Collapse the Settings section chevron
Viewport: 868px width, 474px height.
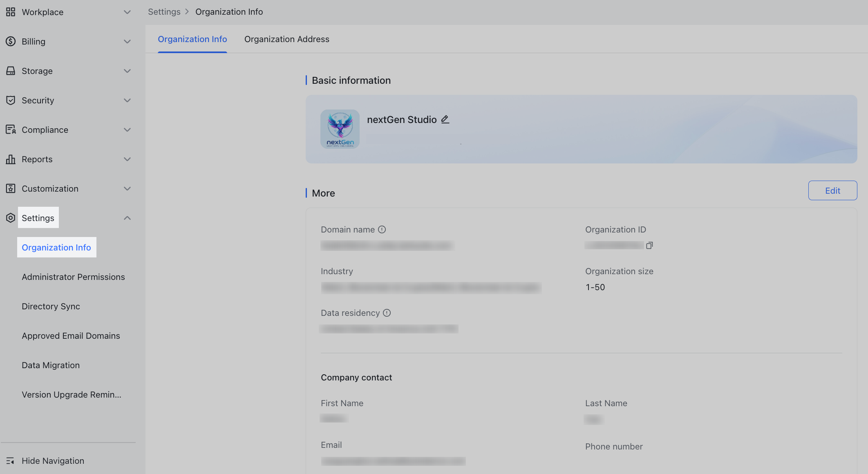pyautogui.click(x=127, y=218)
